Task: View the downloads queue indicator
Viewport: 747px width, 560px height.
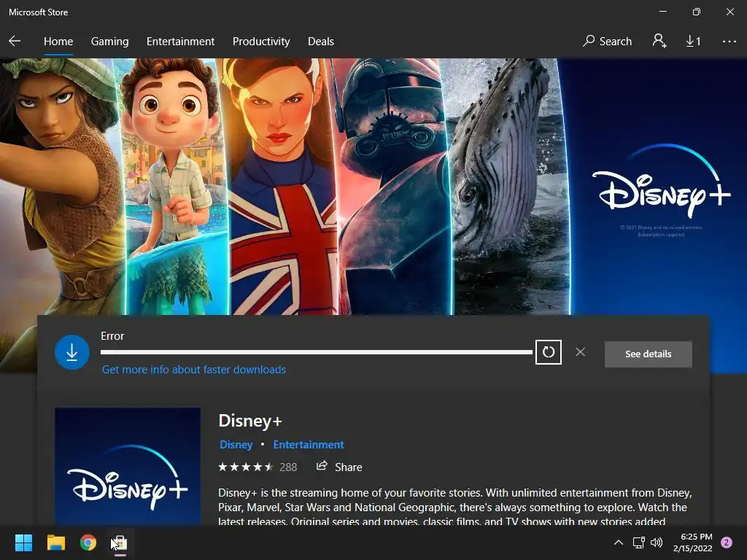Action: pos(693,42)
